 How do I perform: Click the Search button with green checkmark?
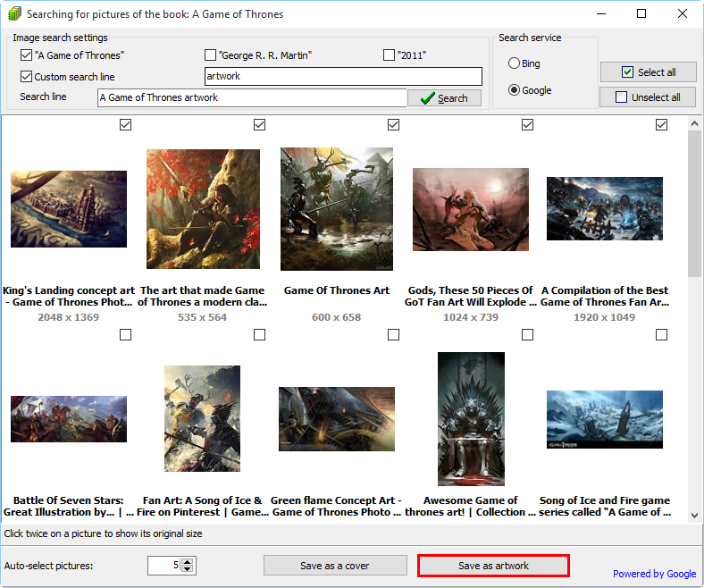445,98
